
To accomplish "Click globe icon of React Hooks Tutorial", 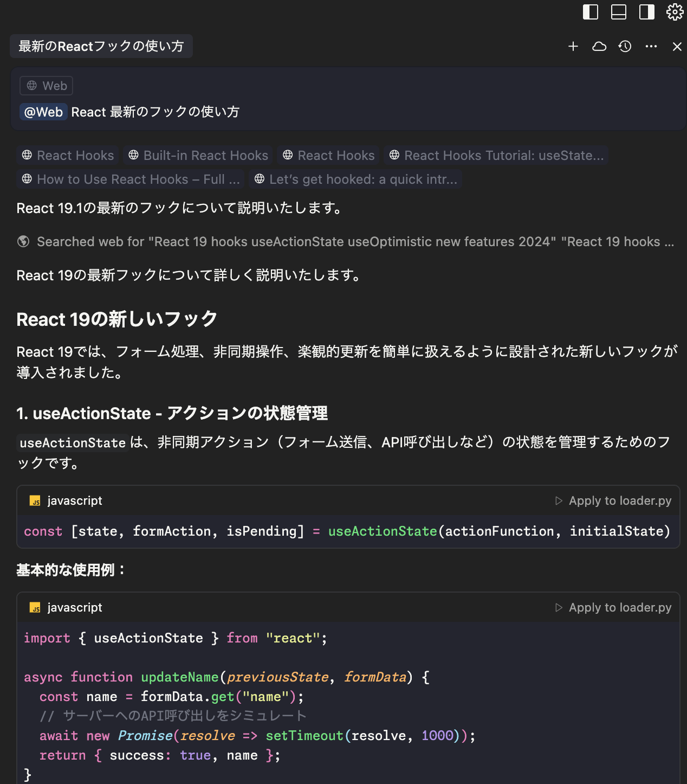I will (394, 155).
